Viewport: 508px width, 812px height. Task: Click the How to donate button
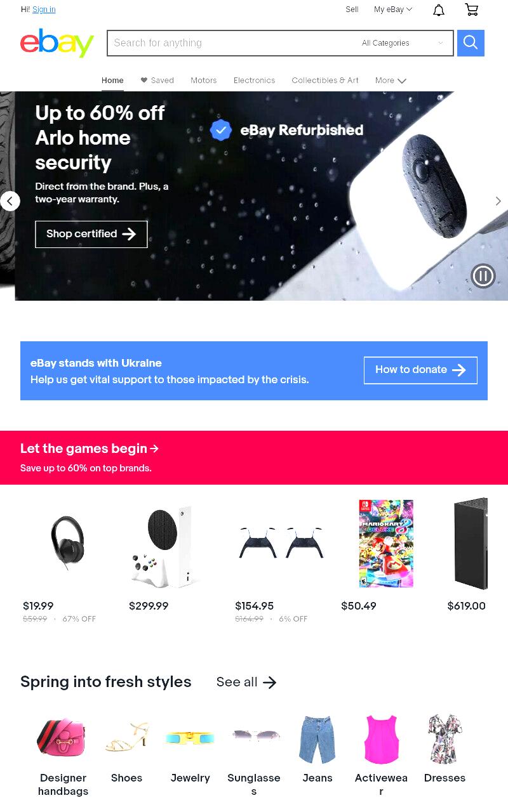[420, 370]
